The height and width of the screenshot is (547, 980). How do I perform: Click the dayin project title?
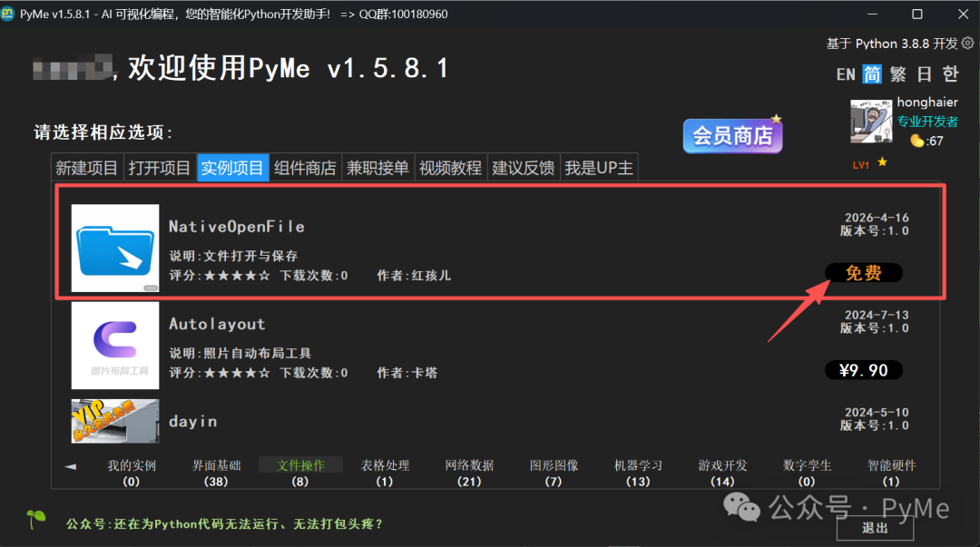click(193, 422)
